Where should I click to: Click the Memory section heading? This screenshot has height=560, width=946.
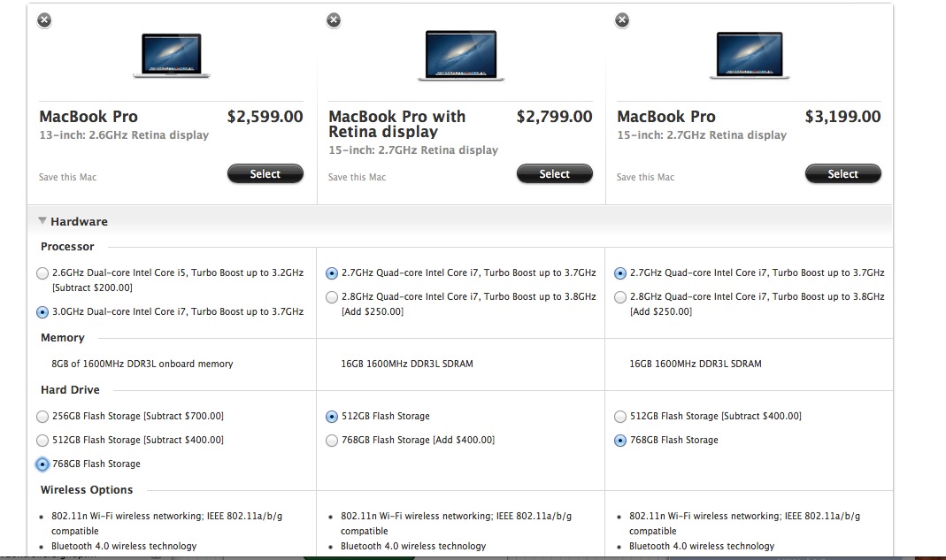63,337
